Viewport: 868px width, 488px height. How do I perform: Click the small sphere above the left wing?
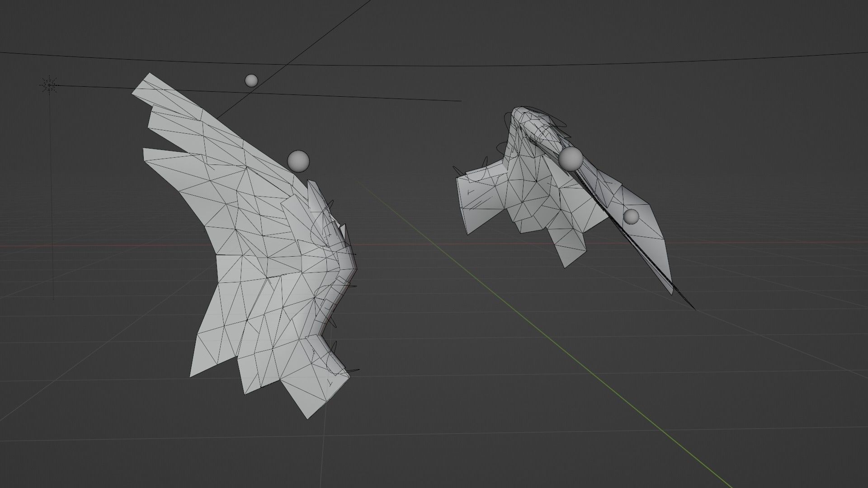click(251, 80)
